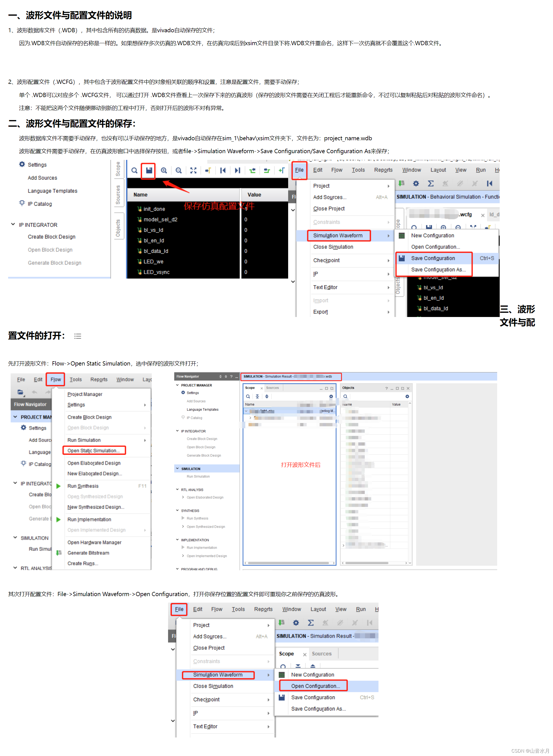This screenshot has height=756, width=553.
Task: Select Export in the File menu
Action: coord(320,312)
